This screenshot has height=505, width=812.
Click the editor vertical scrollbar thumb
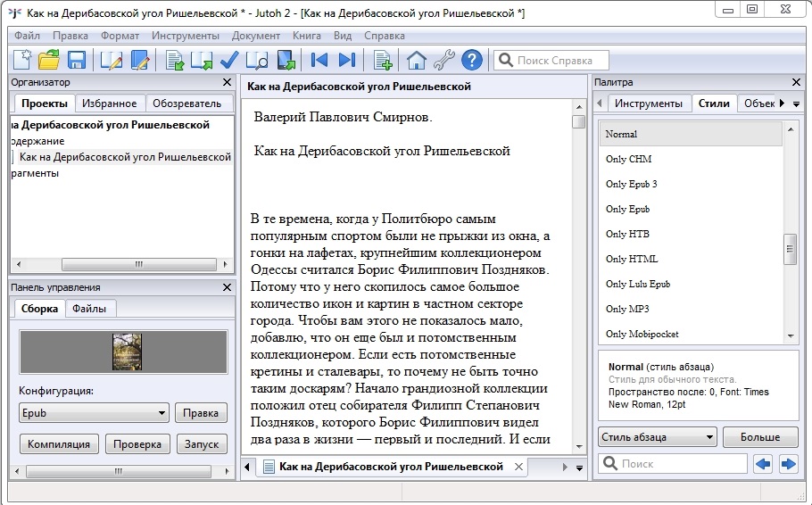point(579,121)
